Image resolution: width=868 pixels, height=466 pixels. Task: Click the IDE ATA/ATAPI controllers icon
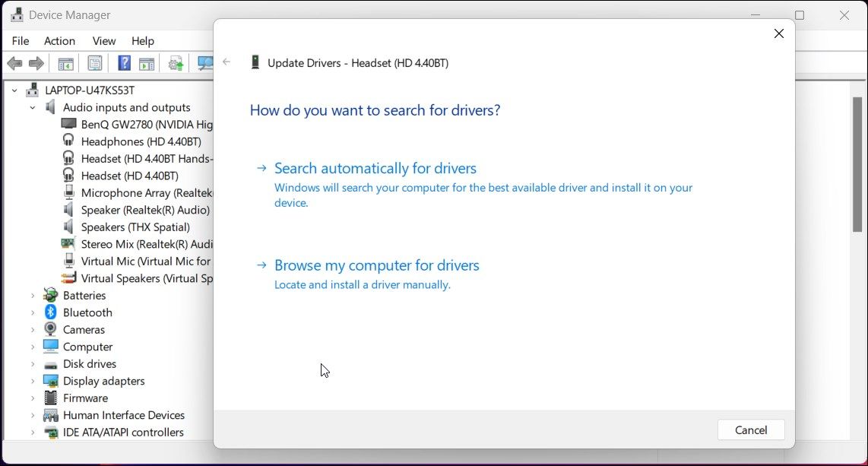pos(50,433)
